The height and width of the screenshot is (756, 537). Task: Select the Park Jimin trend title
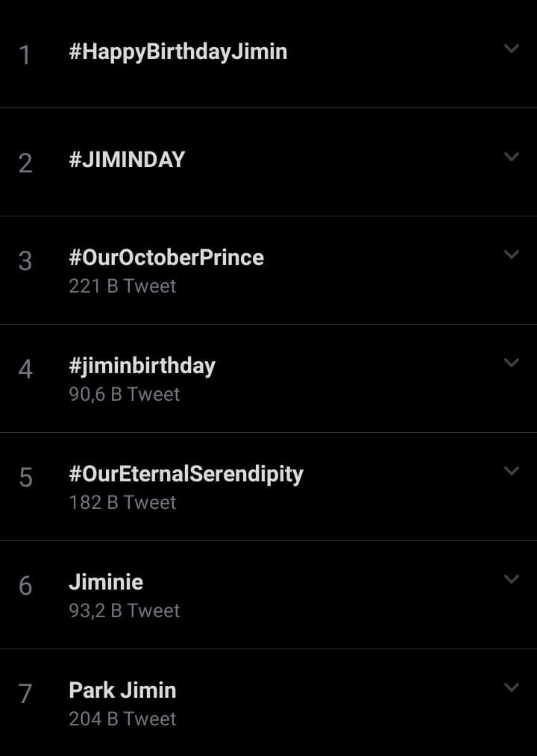point(122,690)
